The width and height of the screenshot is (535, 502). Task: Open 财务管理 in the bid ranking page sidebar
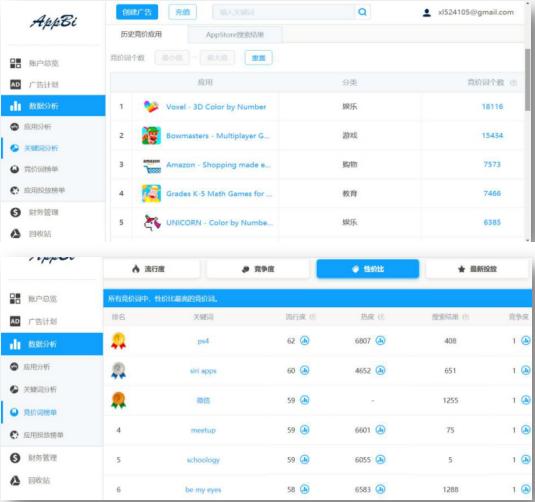click(33, 458)
